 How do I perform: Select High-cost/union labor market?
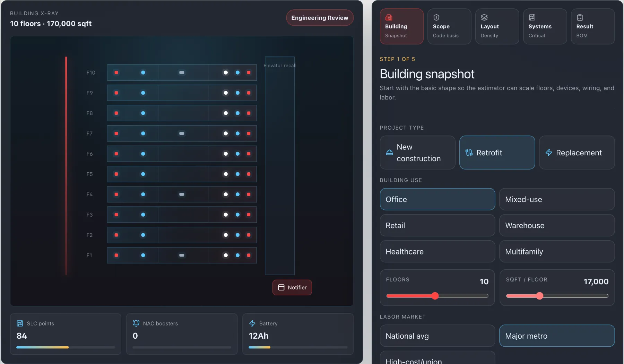click(x=437, y=358)
